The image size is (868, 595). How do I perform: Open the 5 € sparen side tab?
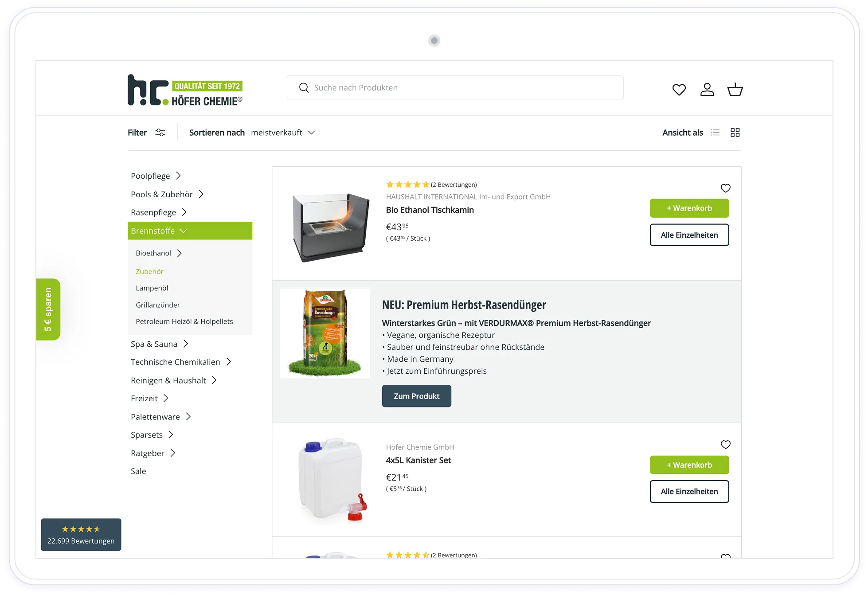tap(48, 309)
